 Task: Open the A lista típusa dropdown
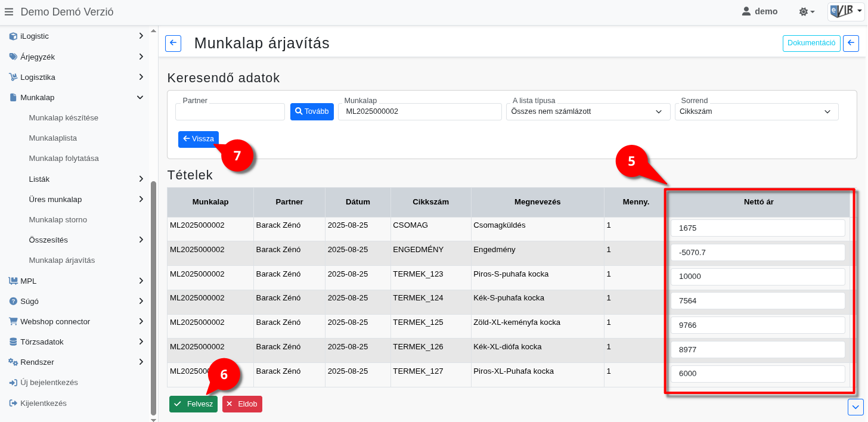(587, 111)
